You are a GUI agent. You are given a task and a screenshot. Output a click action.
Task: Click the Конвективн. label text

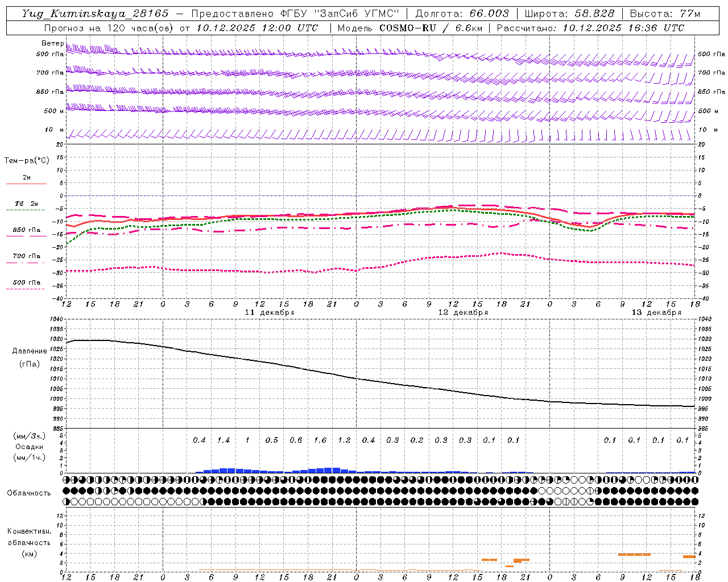point(30,531)
